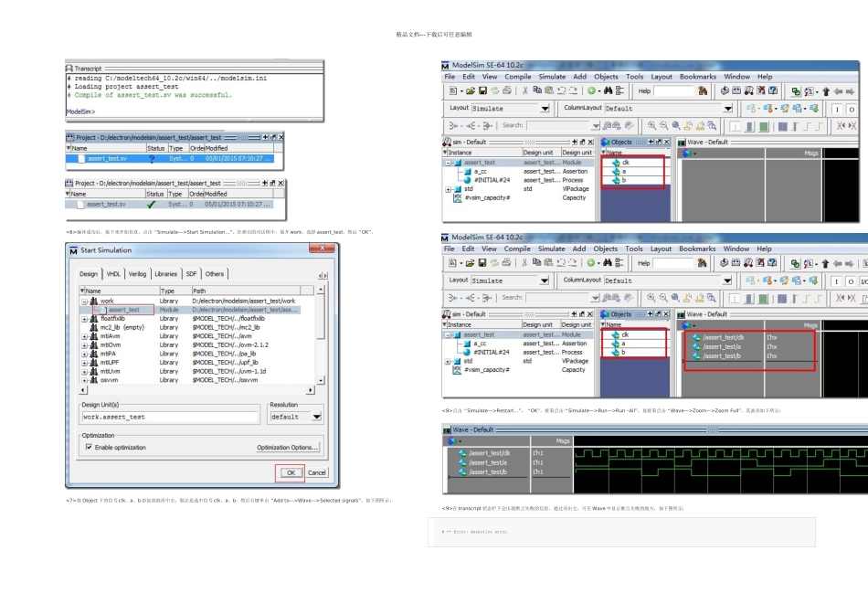Image resolution: width=868 pixels, height=614 pixels.
Task: Switch to the Libraries tab
Action: tap(165, 273)
